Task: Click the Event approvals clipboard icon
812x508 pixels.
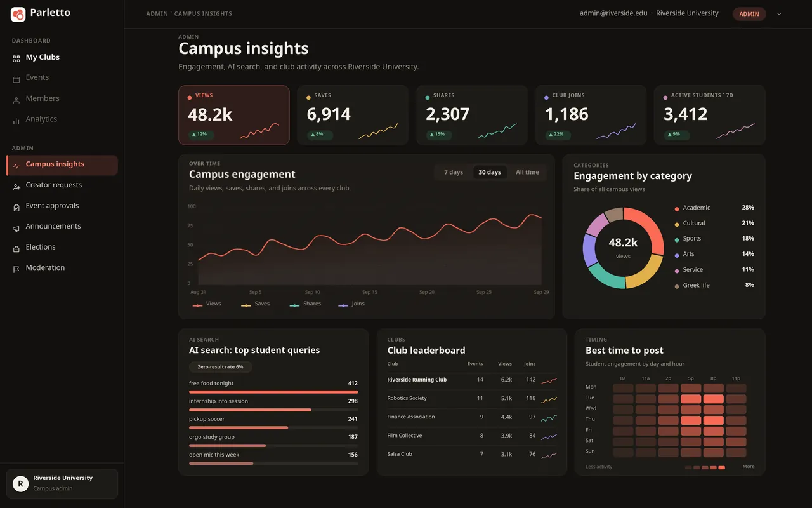Action: tap(16, 207)
